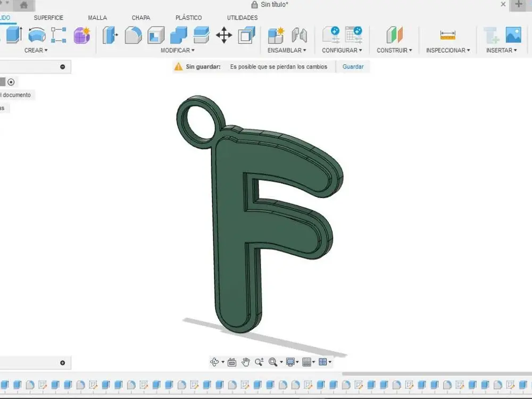Switch to the UTILIDADES tab

(x=242, y=18)
